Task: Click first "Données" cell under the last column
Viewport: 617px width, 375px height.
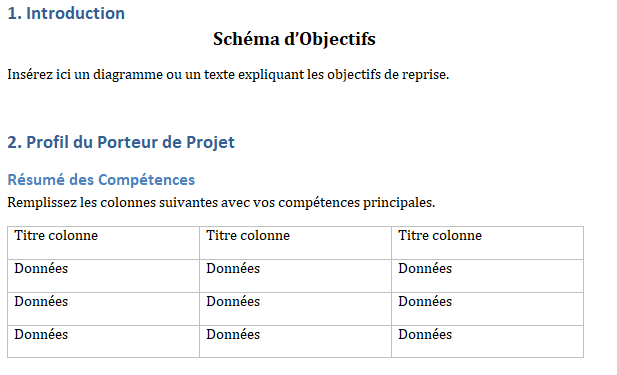Action: coord(488,276)
